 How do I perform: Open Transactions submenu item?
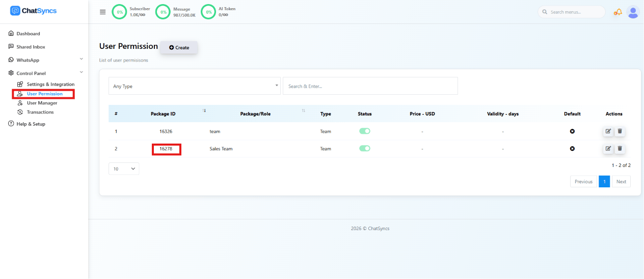tap(40, 112)
